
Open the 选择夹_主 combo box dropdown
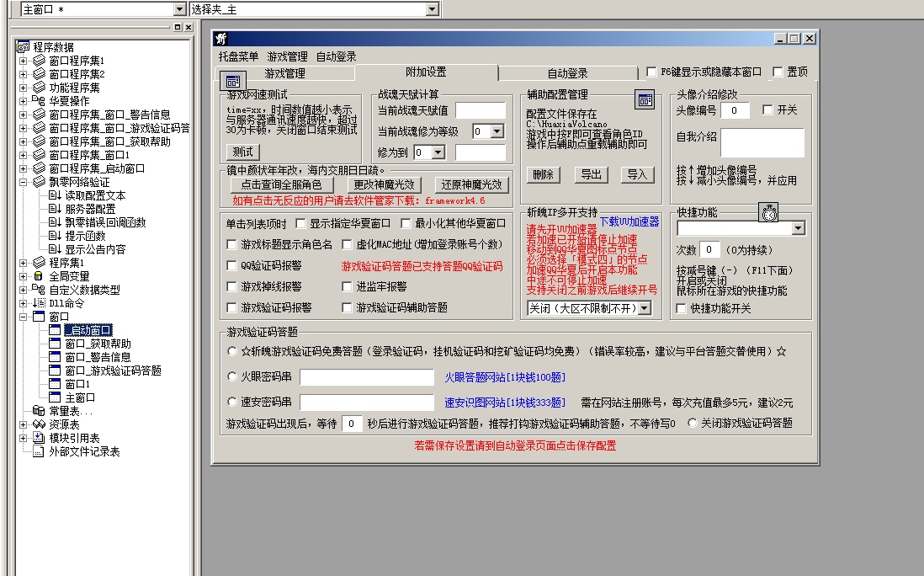point(432,9)
